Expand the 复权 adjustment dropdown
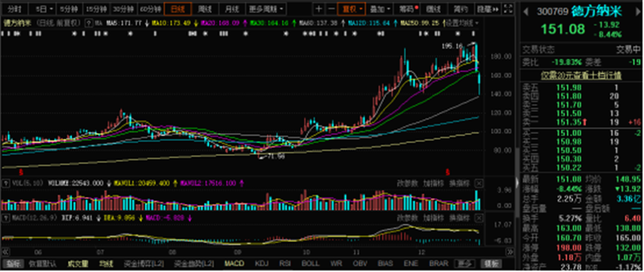 (x=351, y=9)
